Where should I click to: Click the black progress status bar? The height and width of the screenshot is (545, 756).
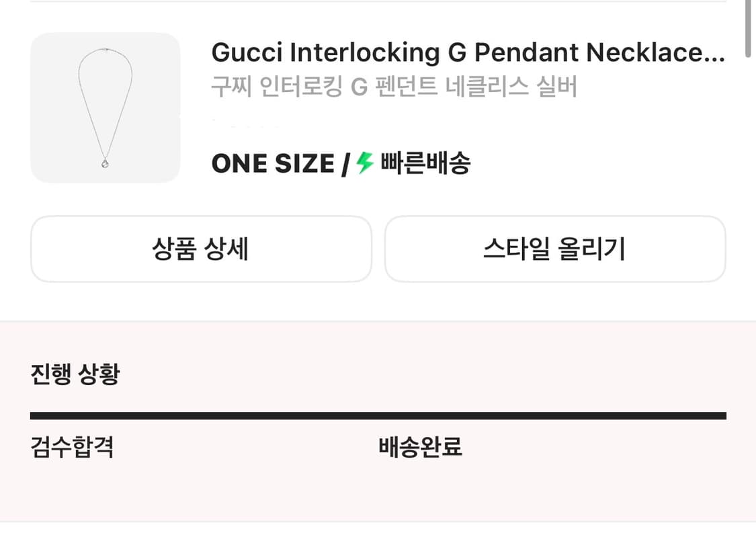pyautogui.click(x=378, y=416)
